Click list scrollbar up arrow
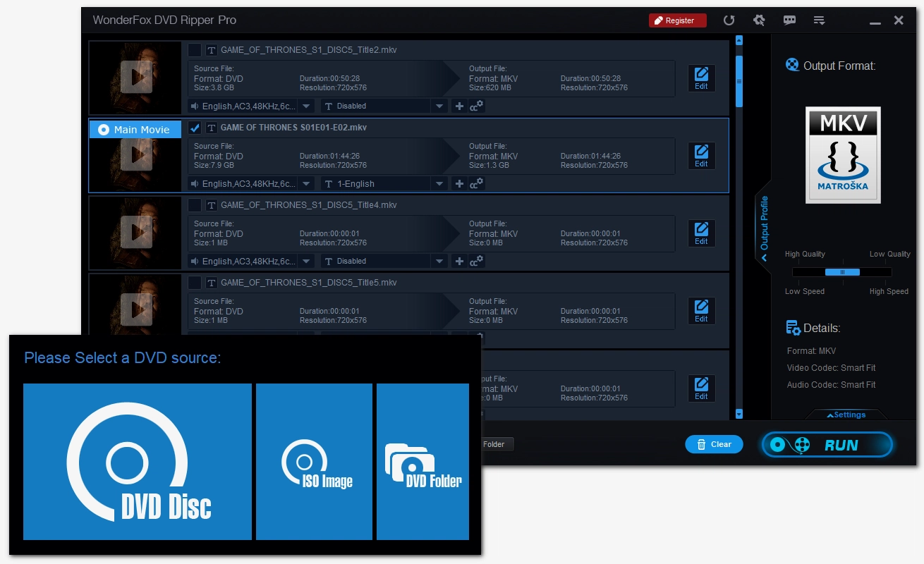Viewport: 924px width, 564px height. tap(739, 41)
